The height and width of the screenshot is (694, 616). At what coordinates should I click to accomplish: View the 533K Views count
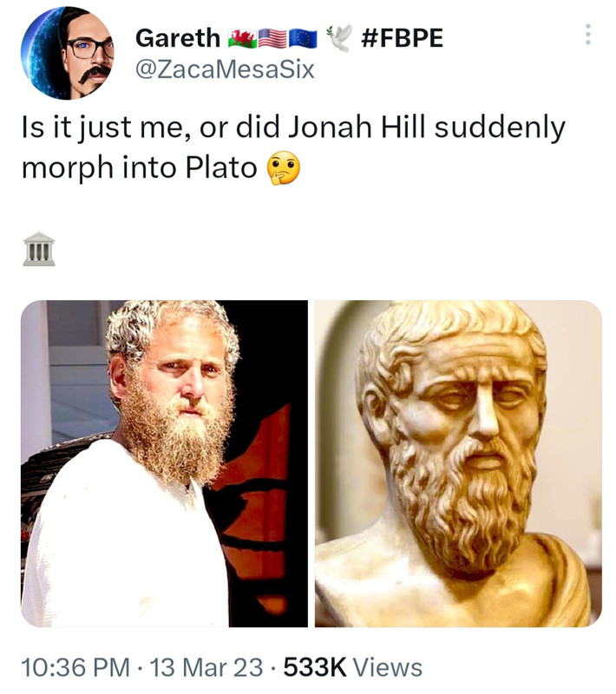click(x=353, y=667)
